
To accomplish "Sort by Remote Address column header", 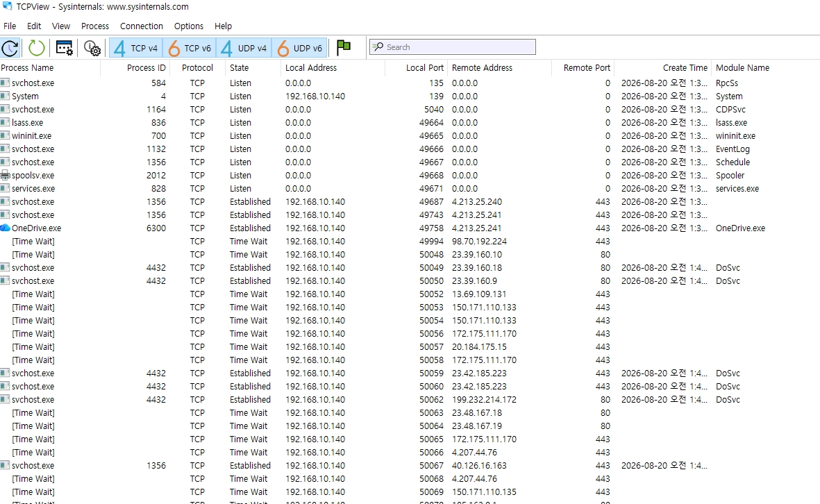I will 499,68.
